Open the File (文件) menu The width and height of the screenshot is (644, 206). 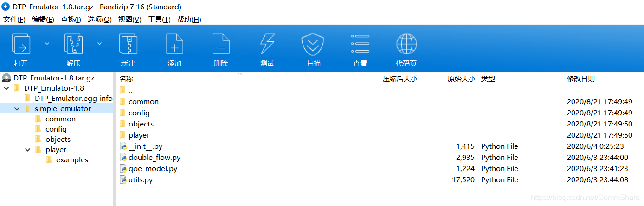coord(14,20)
